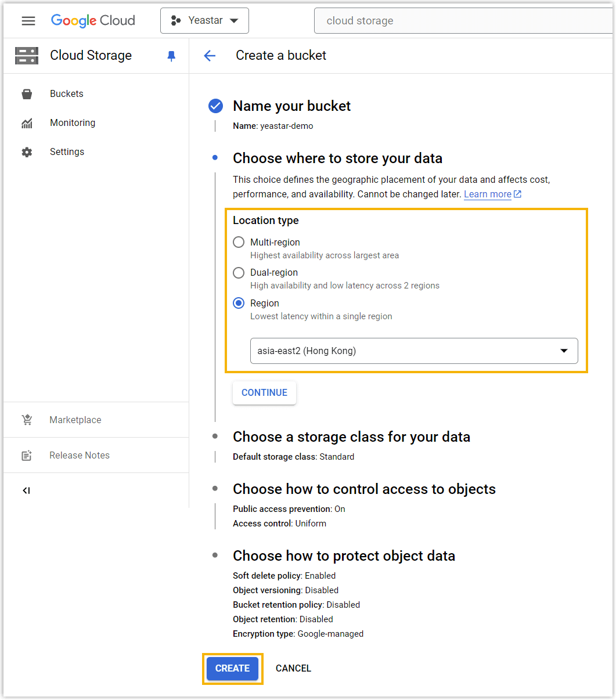Go back using the back arrow
This screenshot has height=700, width=616.
[x=209, y=55]
